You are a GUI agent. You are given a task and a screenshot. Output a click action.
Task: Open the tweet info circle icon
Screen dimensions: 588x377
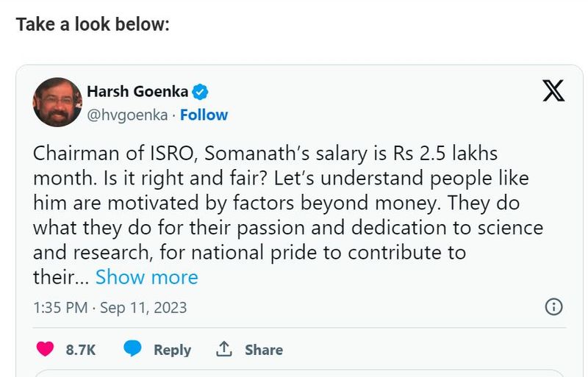pyautogui.click(x=553, y=306)
